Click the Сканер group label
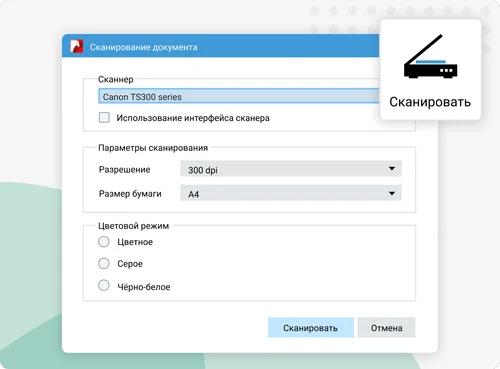The width and height of the screenshot is (500, 369). pyautogui.click(x=116, y=79)
